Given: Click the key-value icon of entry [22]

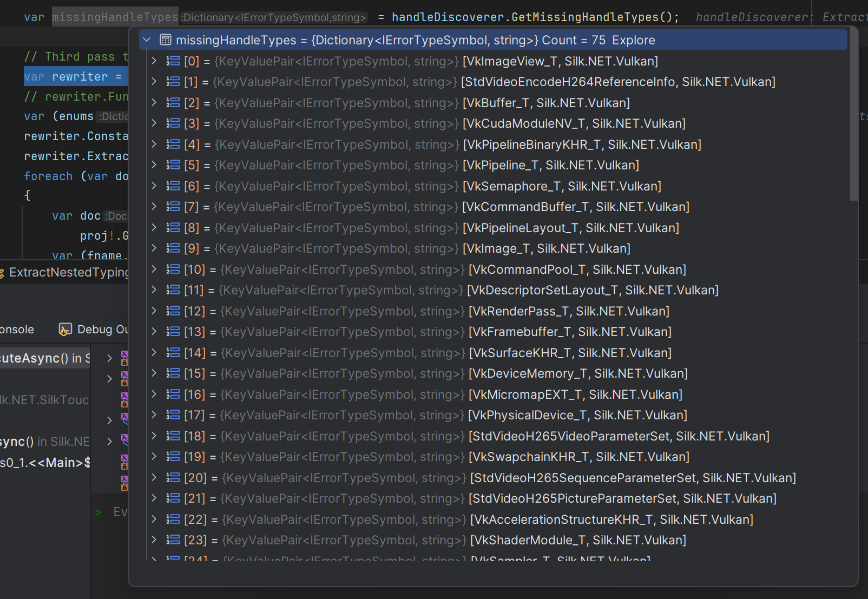Looking at the screenshot, I should pyautogui.click(x=173, y=519).
